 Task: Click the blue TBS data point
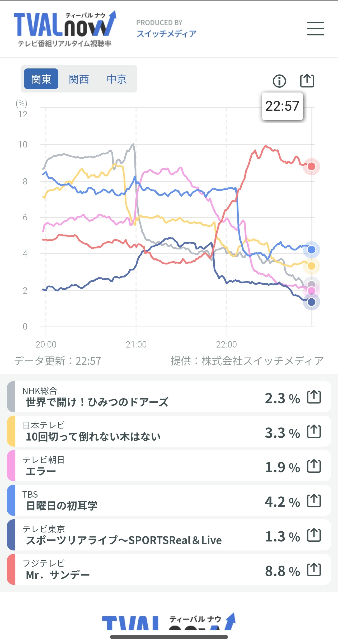(312, 250)
